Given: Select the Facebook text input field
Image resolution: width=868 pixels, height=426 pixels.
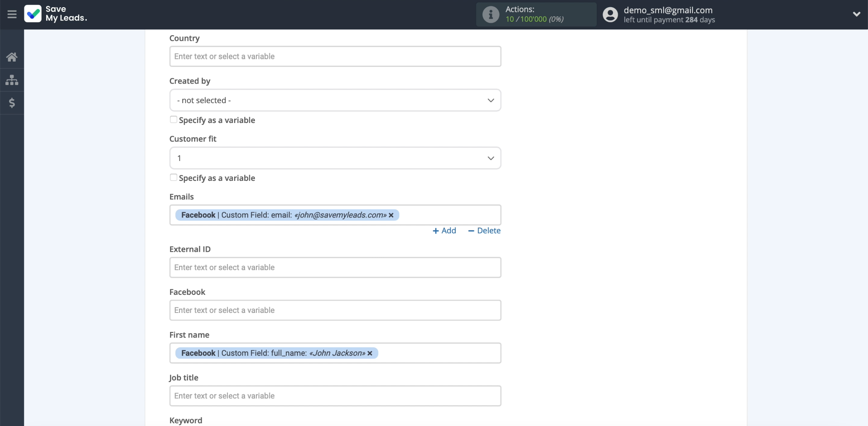Looking at the screenshot, I should [x=335, y=310].
